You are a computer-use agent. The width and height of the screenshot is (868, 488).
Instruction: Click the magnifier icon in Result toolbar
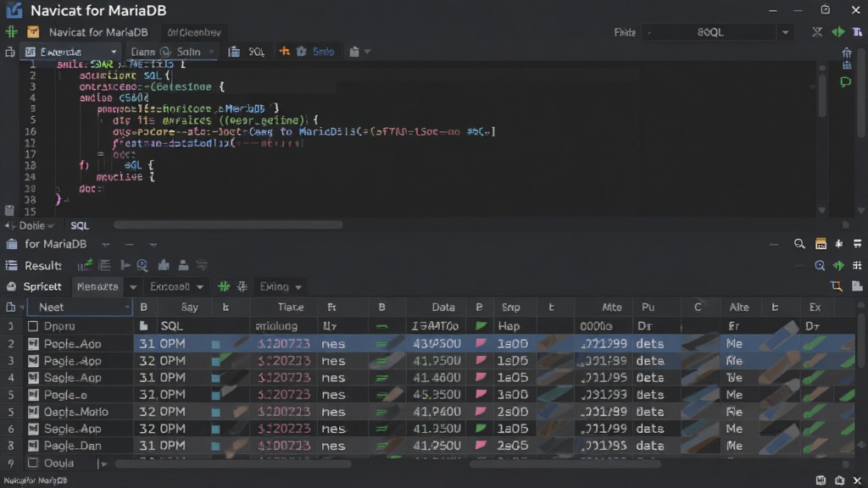tap(142, 265)
